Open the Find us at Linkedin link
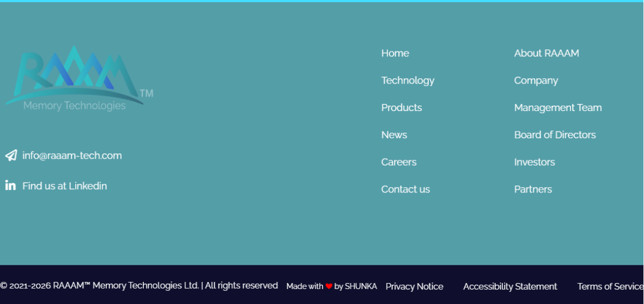Viewport: 644px width, 304px height. [x=64, y=186]
